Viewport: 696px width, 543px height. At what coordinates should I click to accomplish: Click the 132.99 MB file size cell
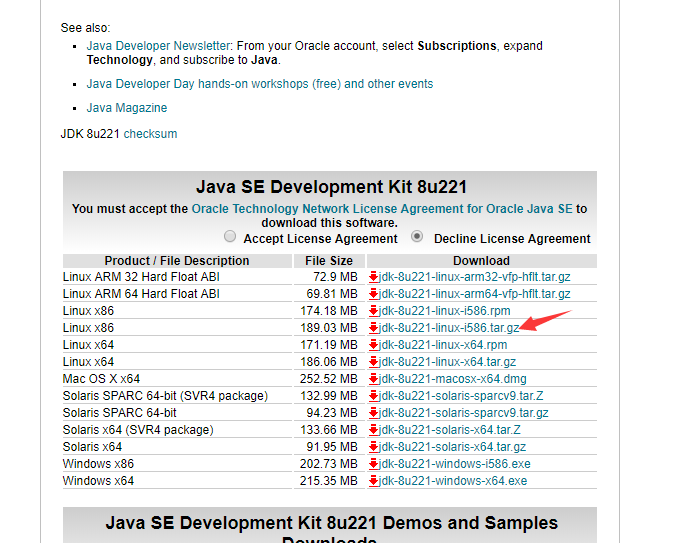(329, 396)
